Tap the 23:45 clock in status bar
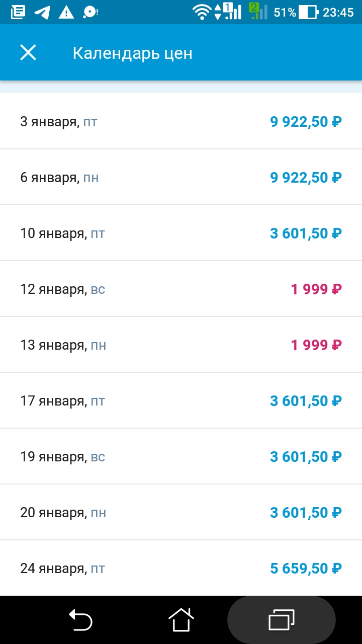This screenshot has height=644, width=362. coord(338,12)
